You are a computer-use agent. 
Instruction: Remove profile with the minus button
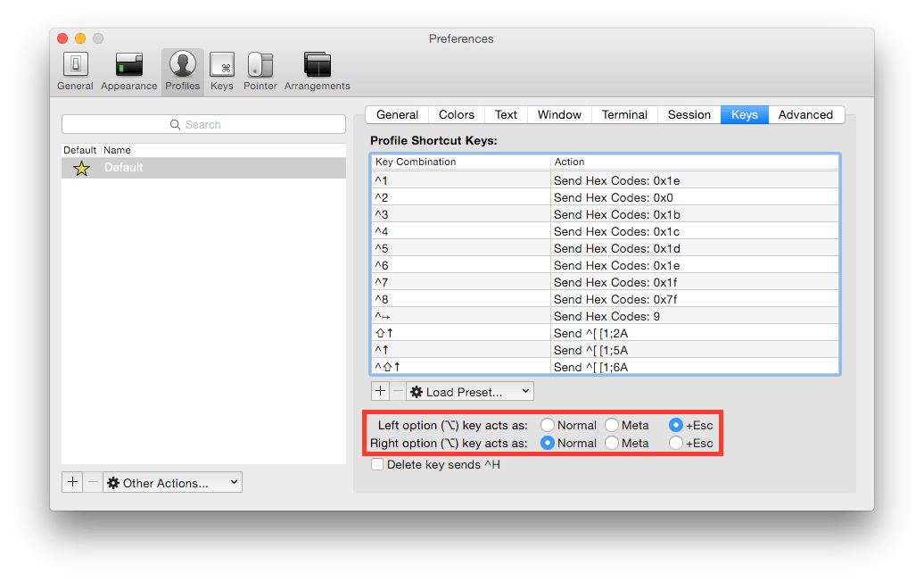click(x=93, y=482)
